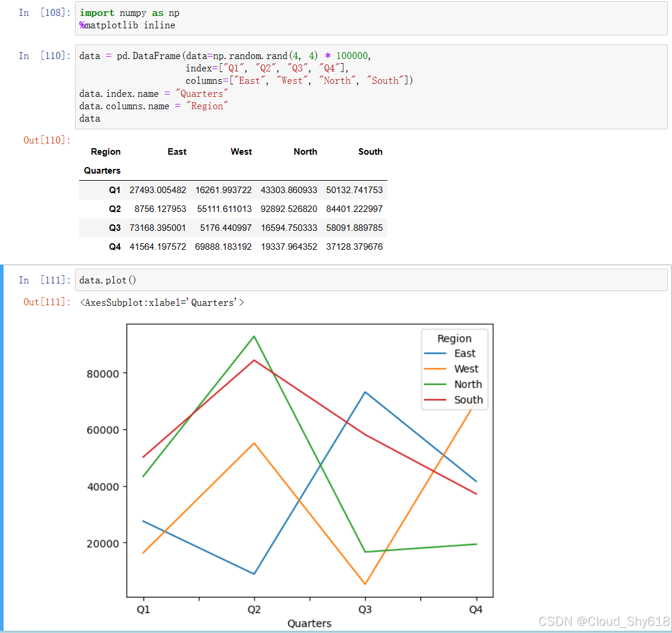Click the blue East legend line
This screenshot has height=633, width=672.
tap(435, 354)
